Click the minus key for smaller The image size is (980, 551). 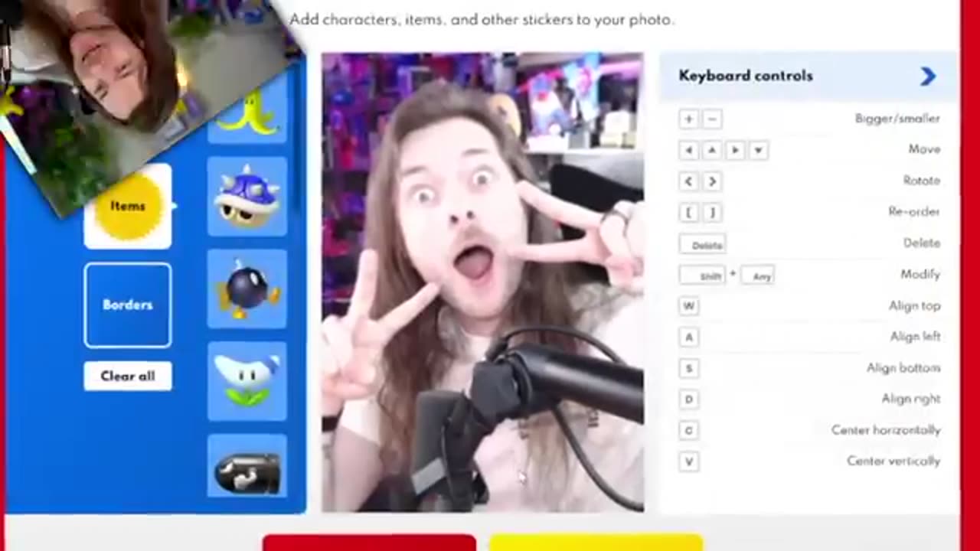(x=712, y=119)
